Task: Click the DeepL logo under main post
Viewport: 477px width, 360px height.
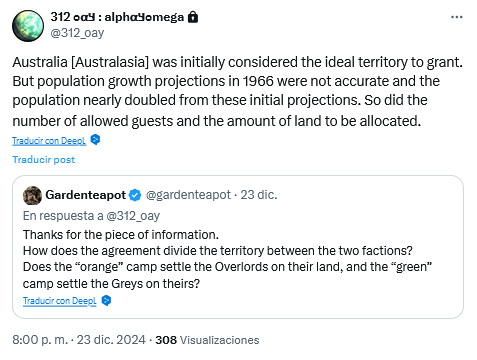Action: coord(95,140)
